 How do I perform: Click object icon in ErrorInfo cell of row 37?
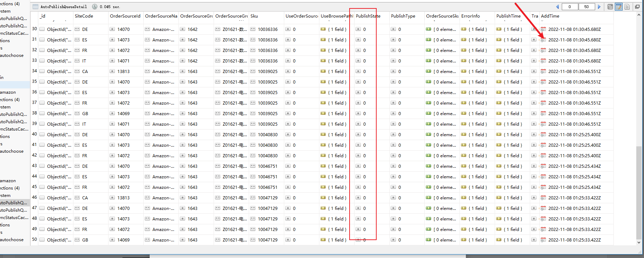point(464,103)
